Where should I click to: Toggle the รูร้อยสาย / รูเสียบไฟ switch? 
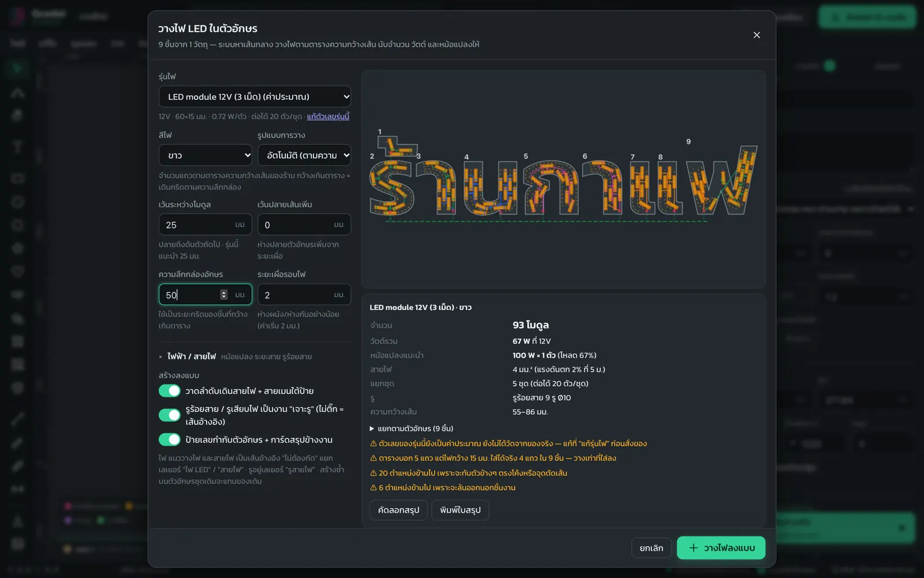(x=170, y=415)
